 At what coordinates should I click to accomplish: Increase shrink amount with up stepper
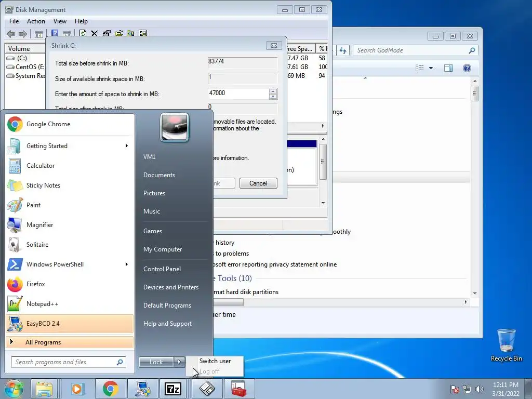click(x=273, y=91)
